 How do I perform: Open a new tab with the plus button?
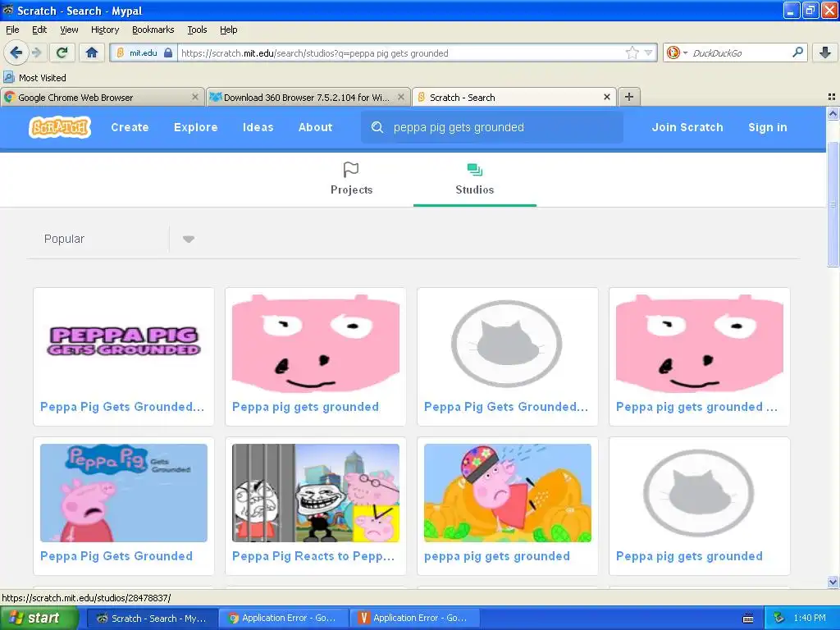coord(629,97)
